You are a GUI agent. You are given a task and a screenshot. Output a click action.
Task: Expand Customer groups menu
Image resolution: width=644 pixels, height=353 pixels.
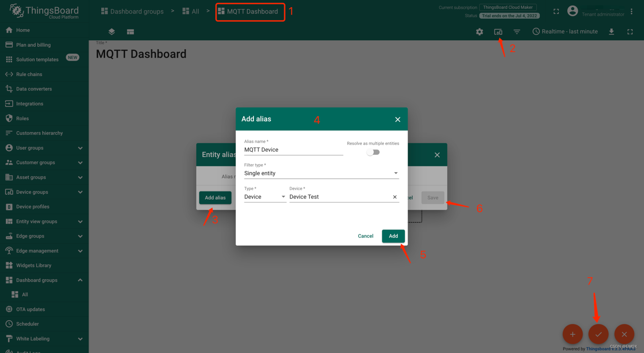click(44, 162)
